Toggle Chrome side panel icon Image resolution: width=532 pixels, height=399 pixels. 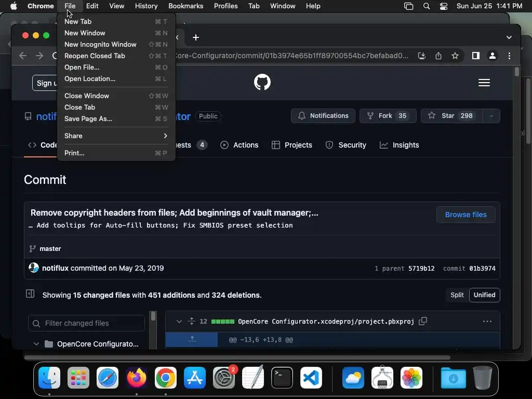pyautogui.click(x=476, y=56)
